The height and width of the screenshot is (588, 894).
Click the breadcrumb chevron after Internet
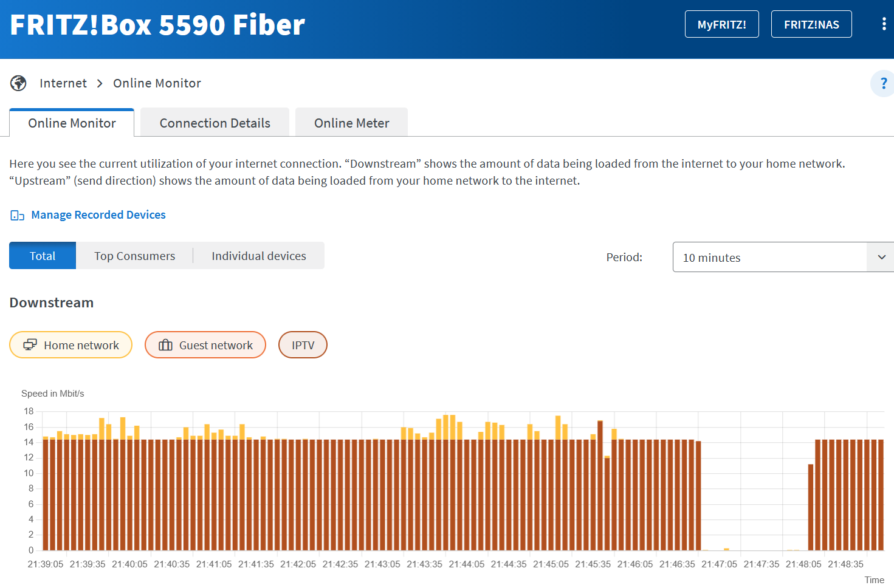100,83
